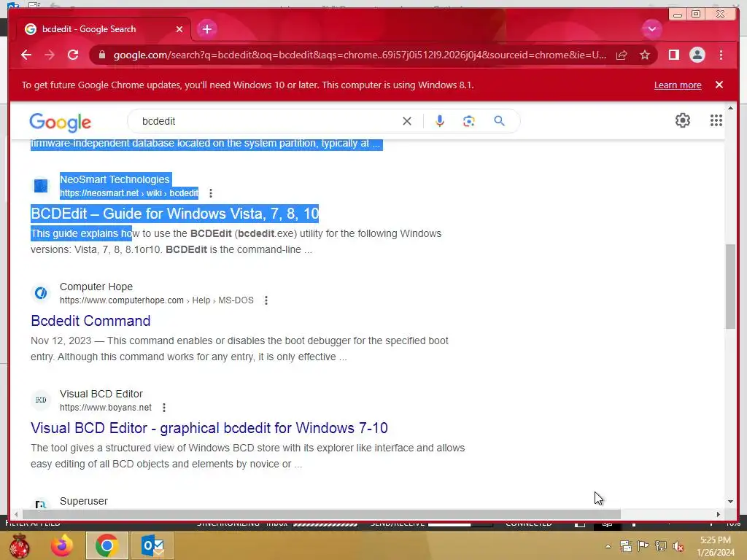Reload the current page

[73, 55]
